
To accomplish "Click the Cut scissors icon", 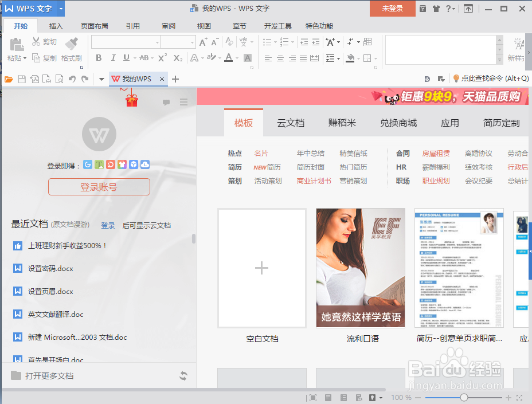I will click(x=36, y=41).
